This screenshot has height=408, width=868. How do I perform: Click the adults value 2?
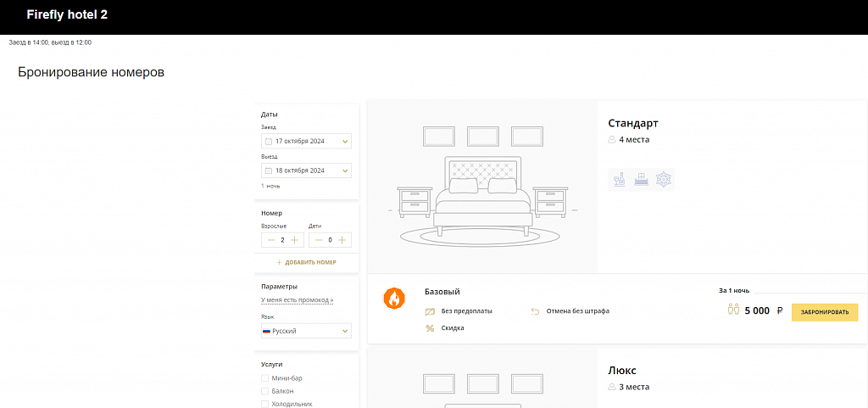click(282, 240)
